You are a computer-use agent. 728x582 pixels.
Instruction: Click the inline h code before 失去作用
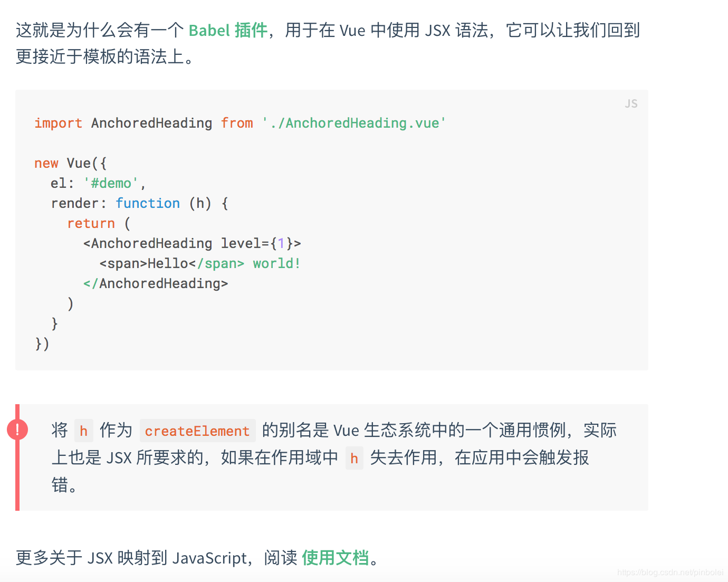point(354,459)
